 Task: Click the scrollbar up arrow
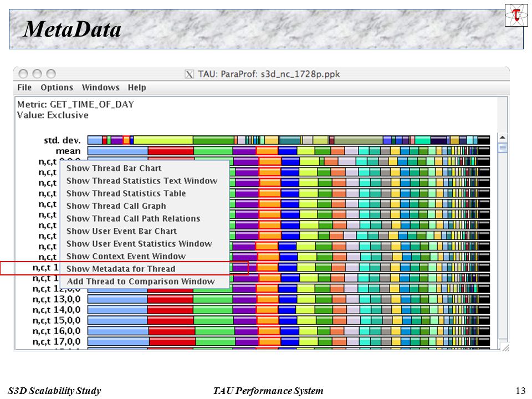click(x=503, y=137)
